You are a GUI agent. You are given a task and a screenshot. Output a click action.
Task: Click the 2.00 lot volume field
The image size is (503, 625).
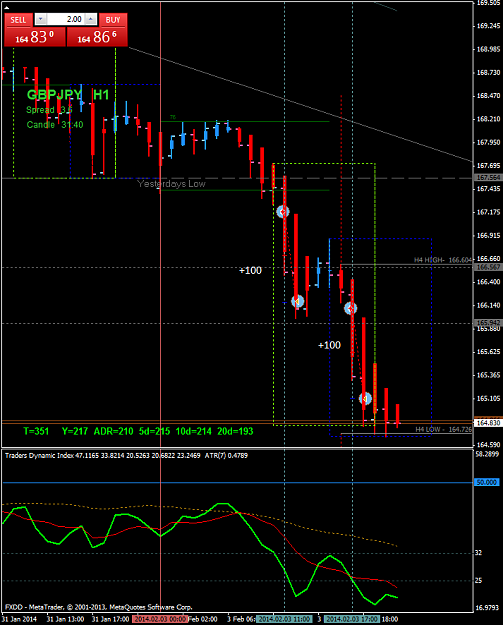click(x=66, y=19)
